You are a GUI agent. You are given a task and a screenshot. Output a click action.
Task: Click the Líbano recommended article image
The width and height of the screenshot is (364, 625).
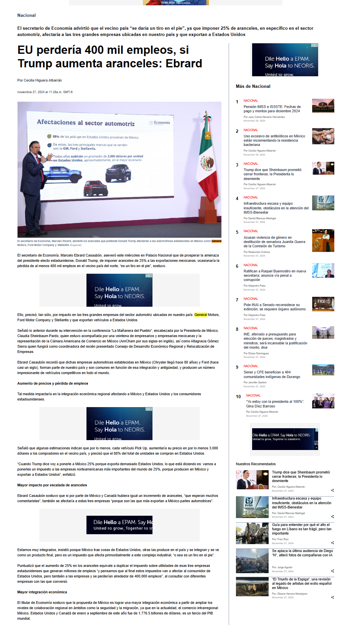coord(252,533)
